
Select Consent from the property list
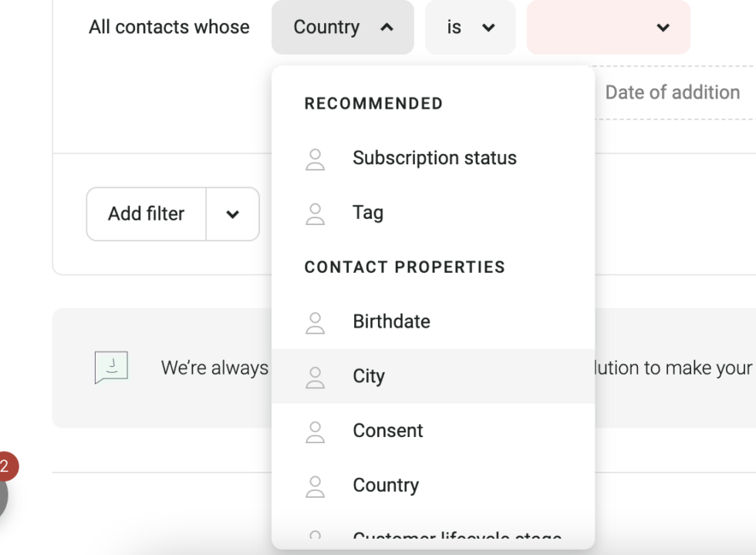tap(388, 432)
